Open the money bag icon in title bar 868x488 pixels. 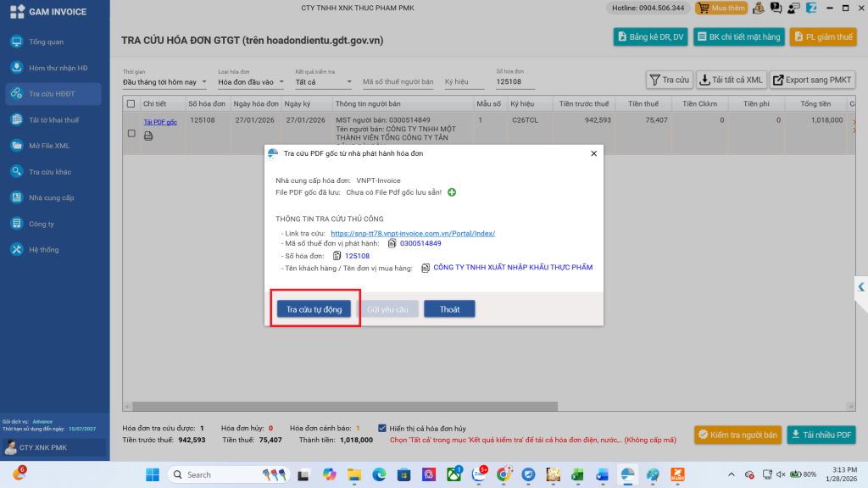(x=758, y=8)
